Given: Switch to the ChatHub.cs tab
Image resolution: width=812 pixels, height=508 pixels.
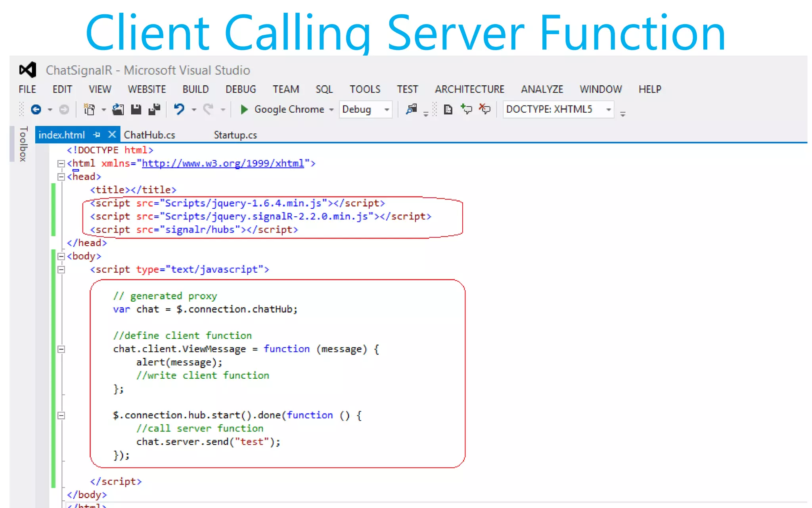Looking at the screenshot, I should pos(149,135).
